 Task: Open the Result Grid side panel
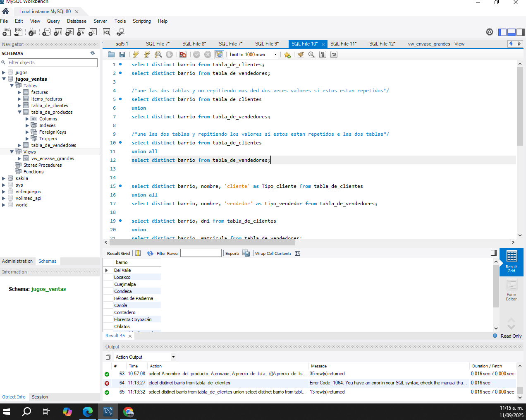[512, 262]
